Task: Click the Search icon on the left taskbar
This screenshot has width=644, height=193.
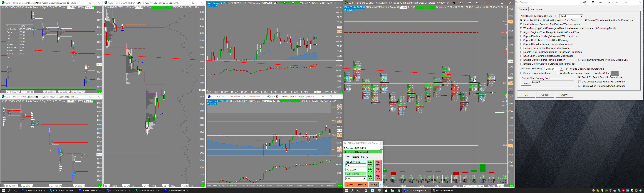Action: pyautogui.click(x=10, y=190)
